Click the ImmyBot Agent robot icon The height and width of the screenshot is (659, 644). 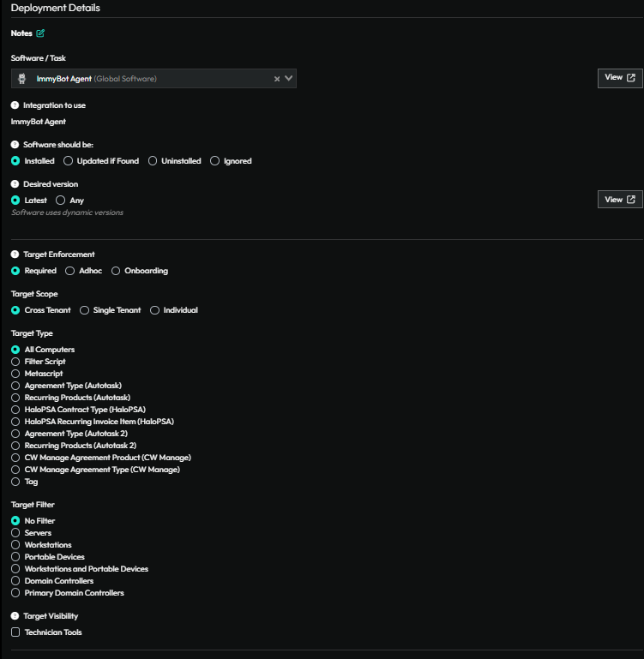point(22,79)
